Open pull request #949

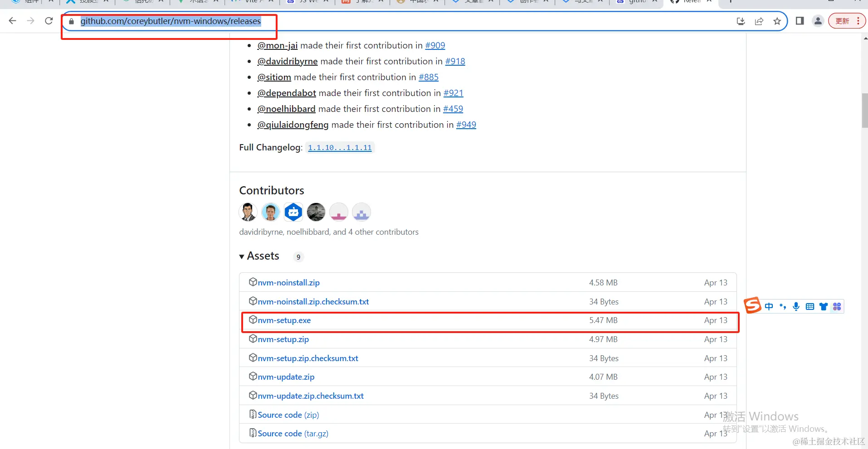[x=466, y=125]
